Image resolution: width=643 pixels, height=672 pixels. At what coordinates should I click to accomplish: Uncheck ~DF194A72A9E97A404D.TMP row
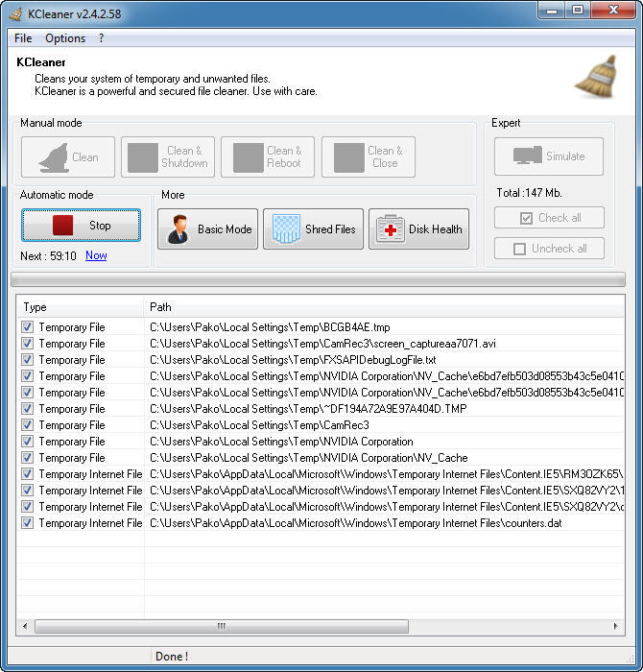pos(28,408)
